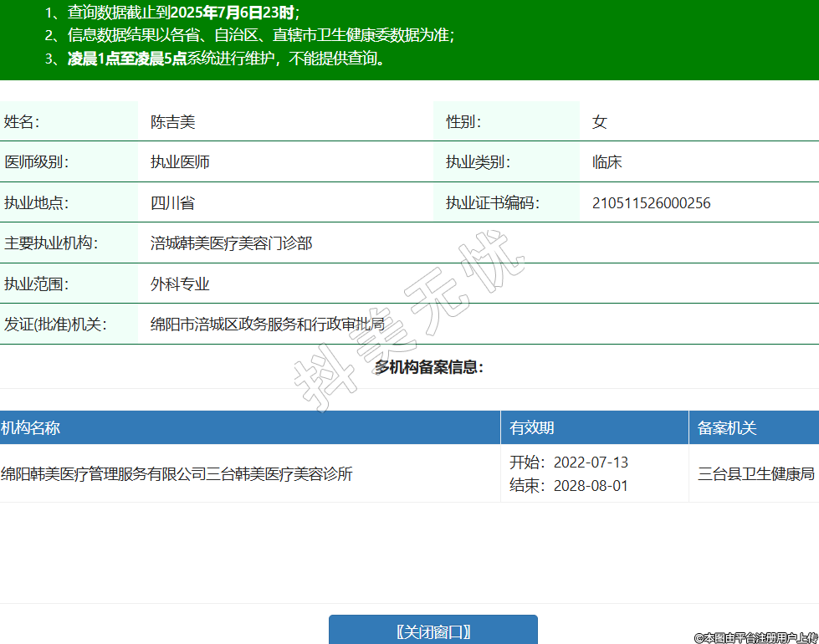The height and width of the screenshot is (644, 819).
Task: Click the 三台县卫生健康局 cell
Action: click(x=756, y=474)
